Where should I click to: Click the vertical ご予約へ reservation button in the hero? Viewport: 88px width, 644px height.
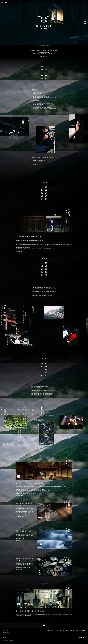[x=85, y=22]
